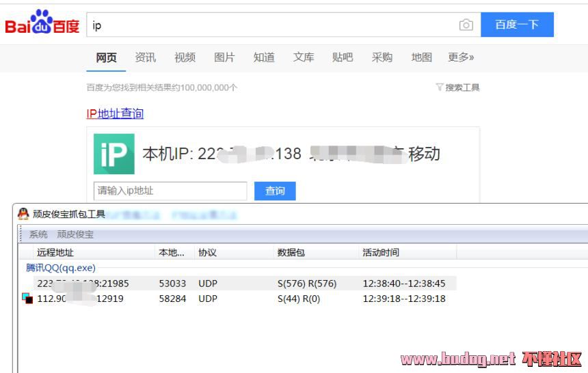Switch to the 资讯 tab
This screenshot has height=373, width=588.
pyautogui.click(x=145, y=57)
